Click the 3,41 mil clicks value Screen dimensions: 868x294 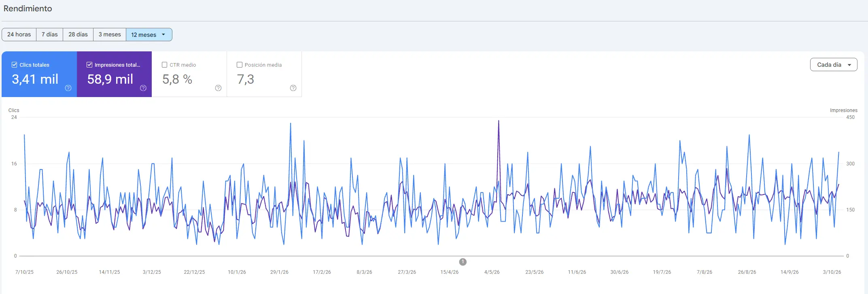pyautogui.click(x=35, y=79)
